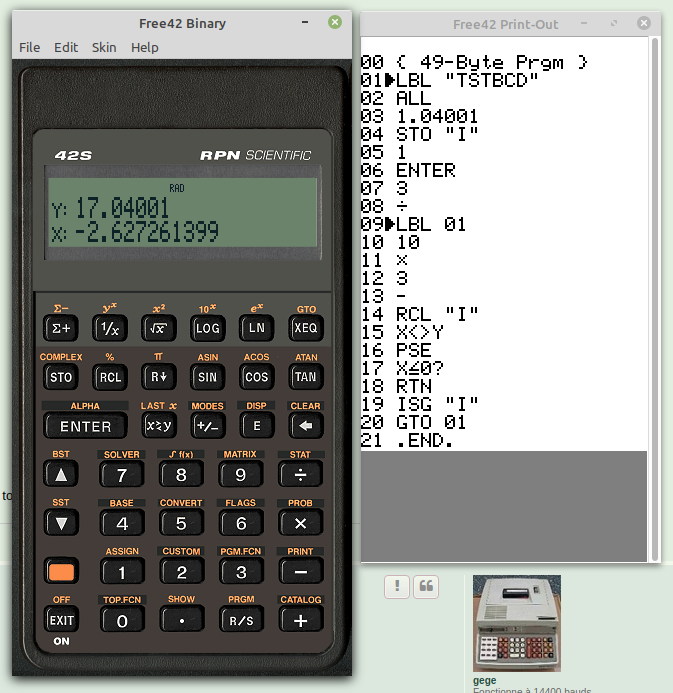This screenshot has height=693, width=673.
Task: Tap the R/S run-stop key
Action: tap(241, 621)
